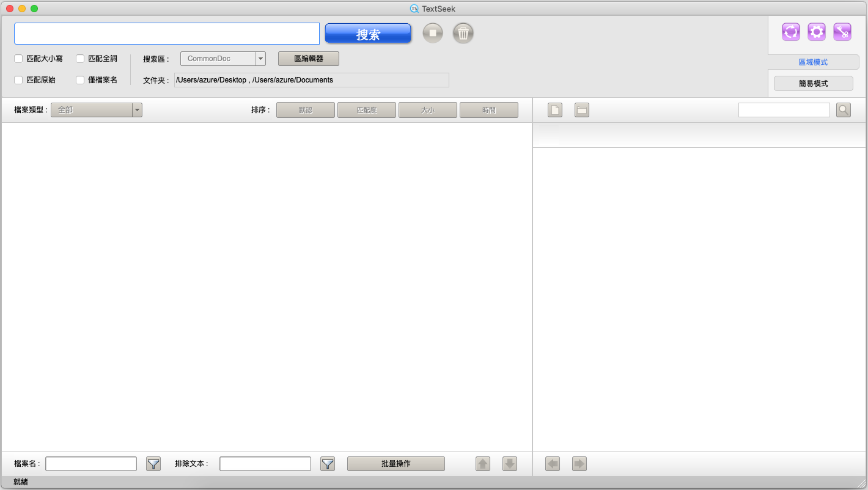Click the stop search round button
This screenshot has width=868, height=490.
(x=433, y=33)
